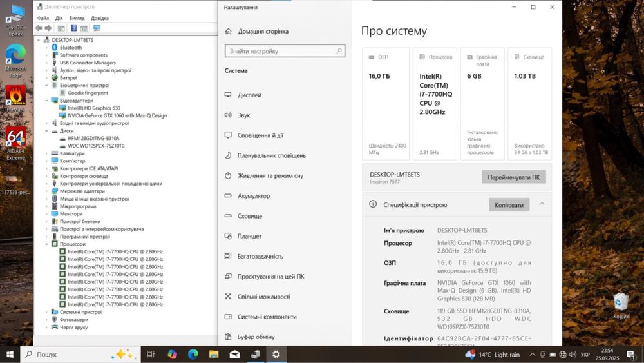Click the Графічна плата 6 GB card
Screen dimensions: 644x363
pyautogui.click(x=482, y=104)
